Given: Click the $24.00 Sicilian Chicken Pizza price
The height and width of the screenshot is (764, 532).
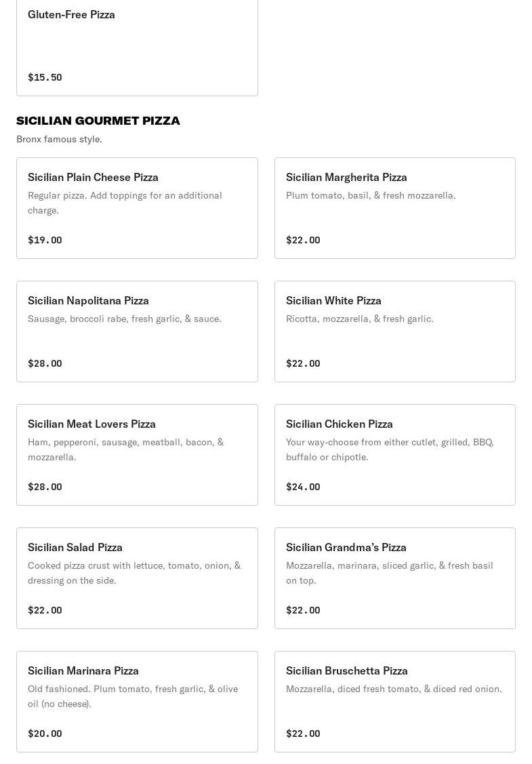Looking at the screenshot, I should 303,487.
